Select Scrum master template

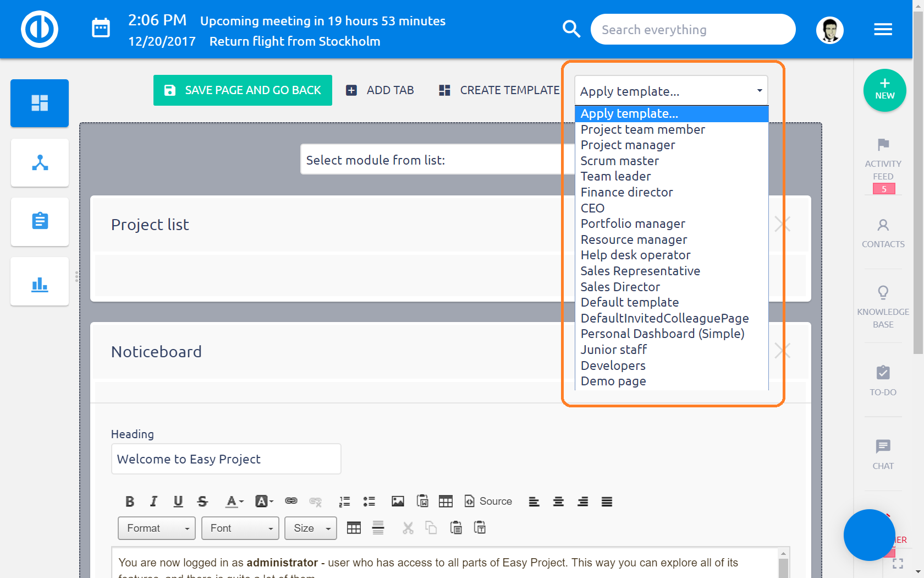click(x=671, y=161)
